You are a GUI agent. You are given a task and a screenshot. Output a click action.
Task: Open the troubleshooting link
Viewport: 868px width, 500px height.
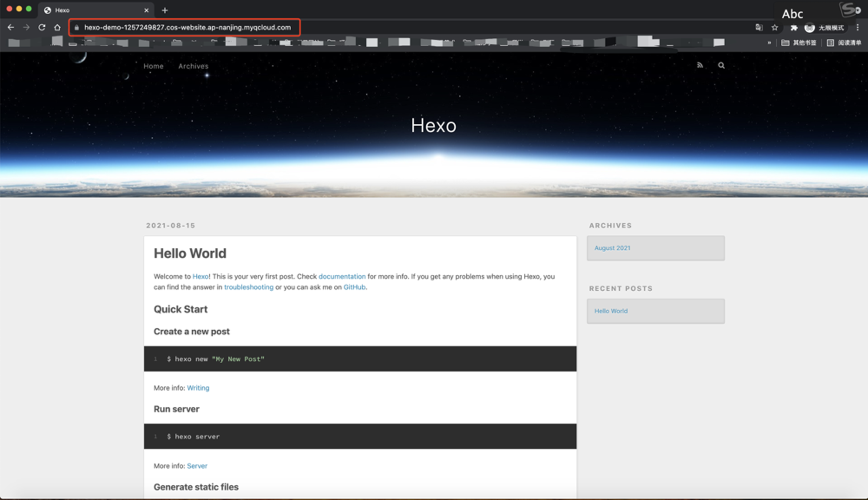tap(249, 287)
